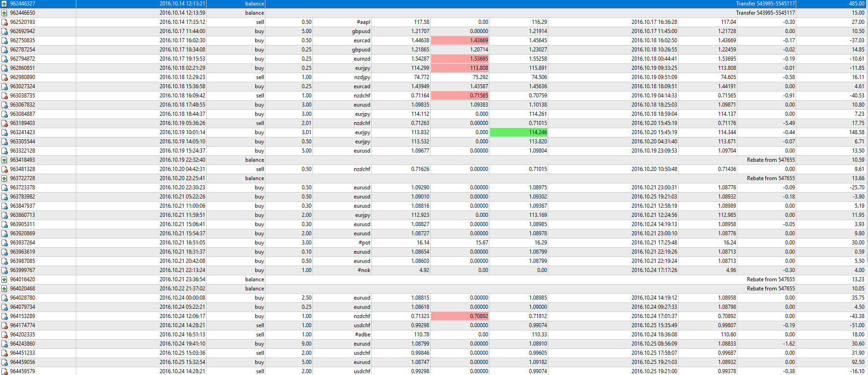Screen dimensions: 868x375
Task: Click the order icon beside 962860851
Action: tap(4, 68)
